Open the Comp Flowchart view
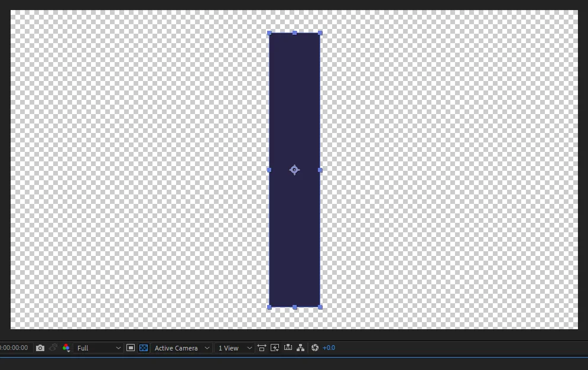Screen dimensions: 588x370 click(300, 348)
